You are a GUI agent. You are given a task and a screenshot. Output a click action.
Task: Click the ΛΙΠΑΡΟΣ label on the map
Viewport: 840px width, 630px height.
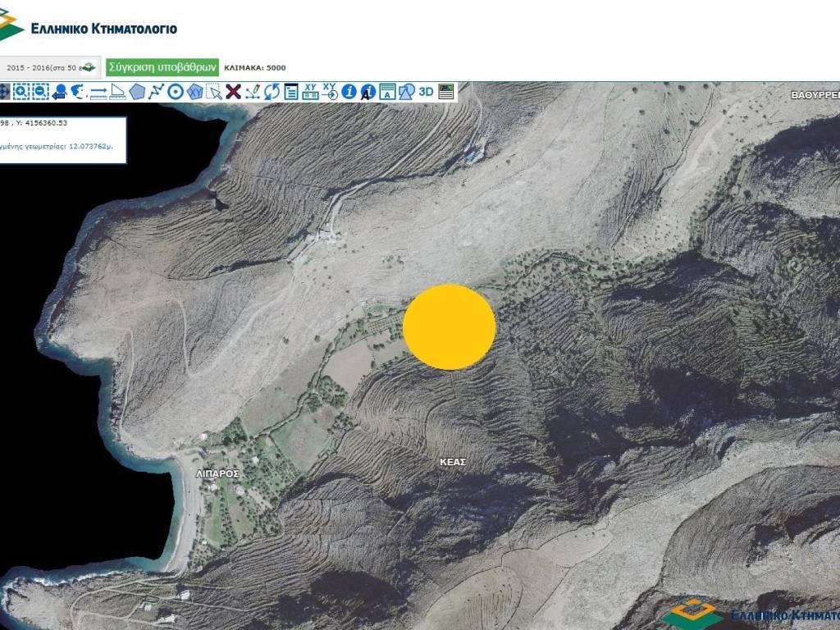[217, 474]
